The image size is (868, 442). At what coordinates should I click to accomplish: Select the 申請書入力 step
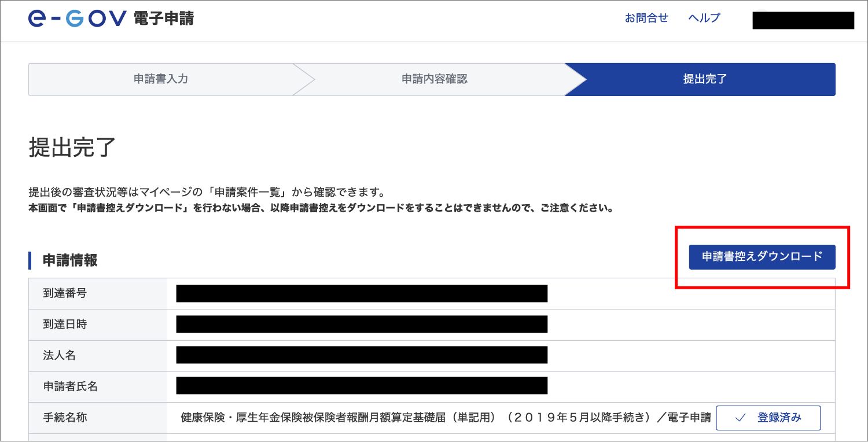161,79
